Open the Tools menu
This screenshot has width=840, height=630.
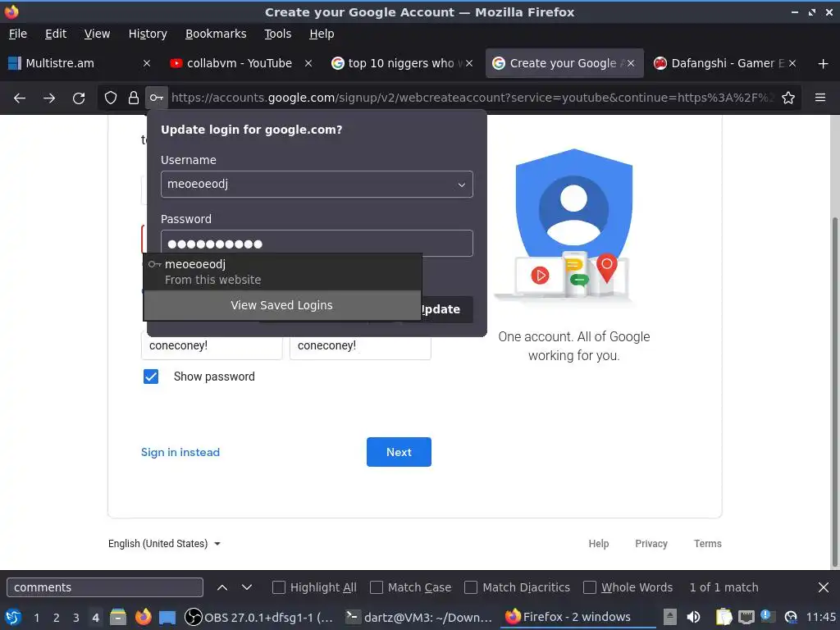point(278,34)
